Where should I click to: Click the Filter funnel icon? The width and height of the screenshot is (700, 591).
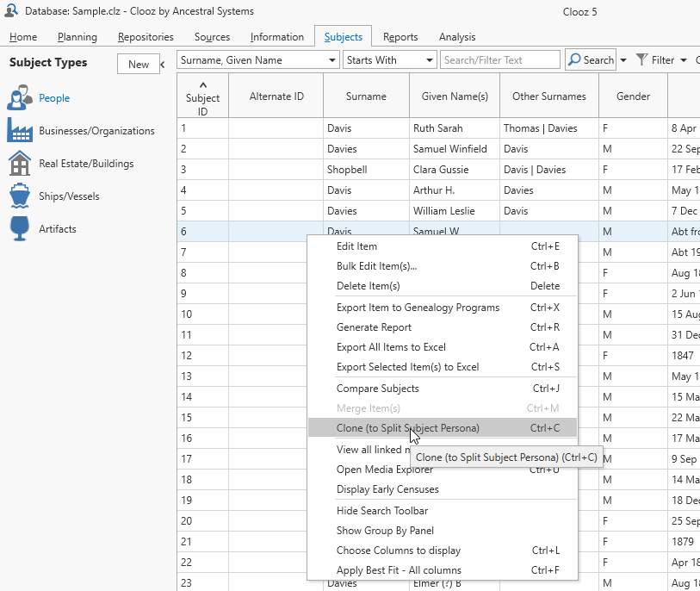(641, 60)
